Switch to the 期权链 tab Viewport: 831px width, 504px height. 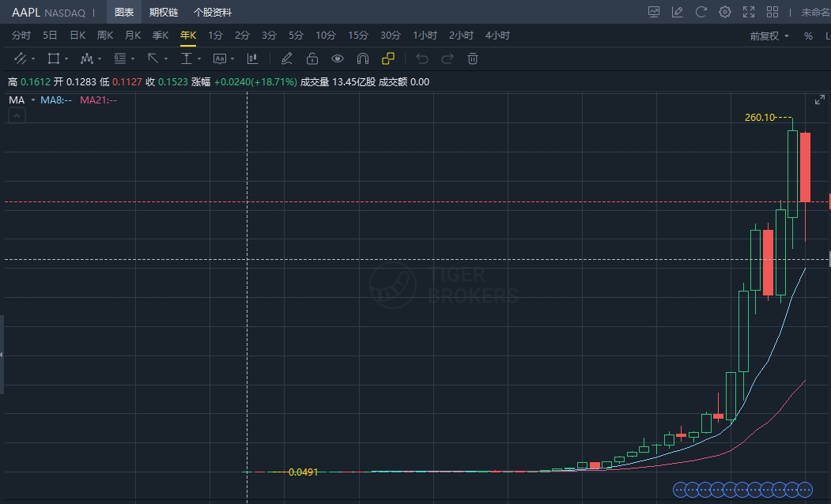point(164,12)
